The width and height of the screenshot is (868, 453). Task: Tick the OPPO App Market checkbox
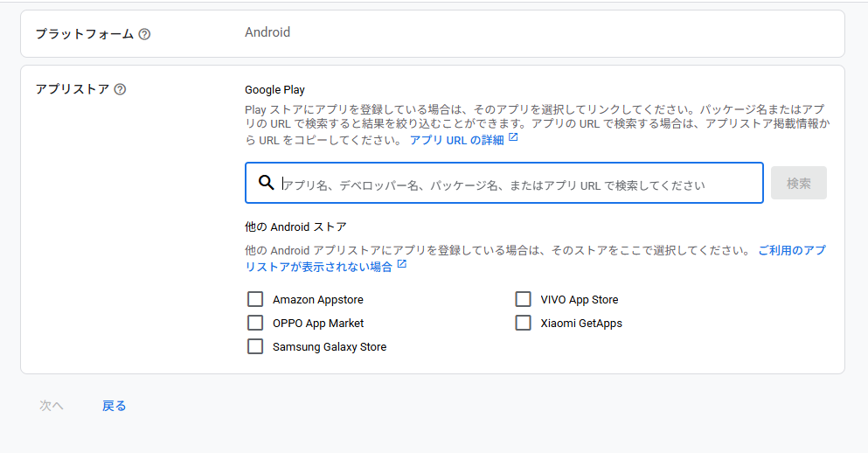click(x=255, y=323)
